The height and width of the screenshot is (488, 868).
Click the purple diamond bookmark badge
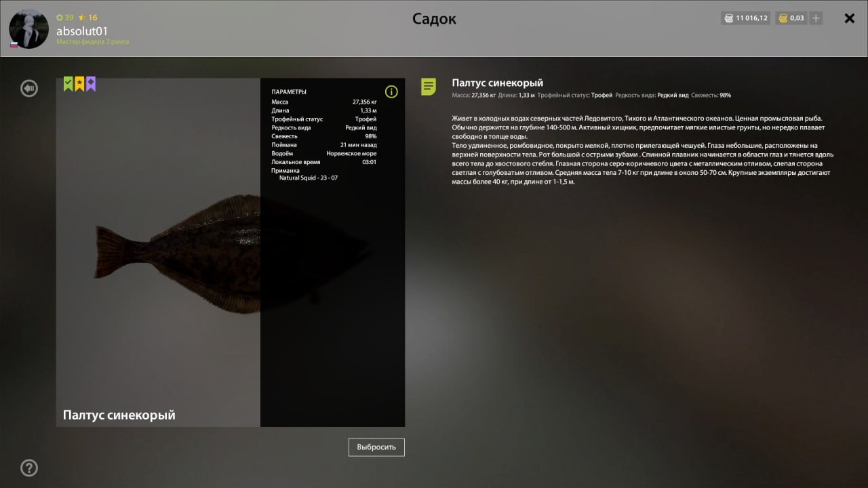coord(91,83)
